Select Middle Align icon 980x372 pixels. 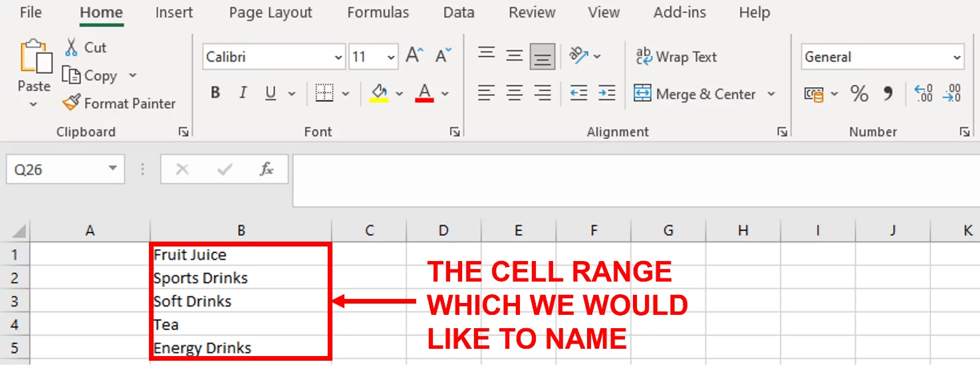tap(515, 56)
